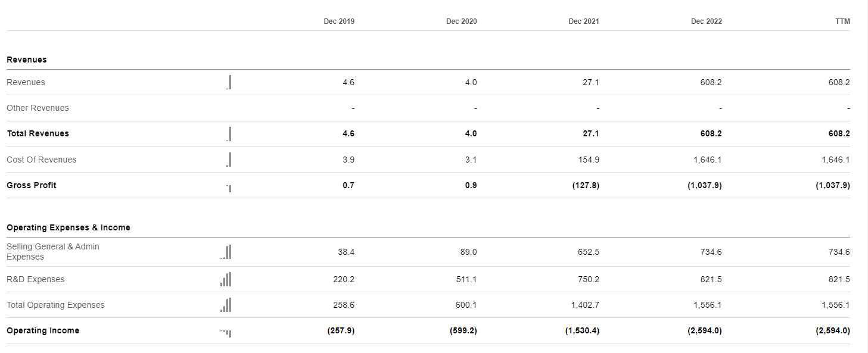The height and width of the screenshot is (353, 868).
Task: Select the Dec 2019 column header
Action: (339, 21)
